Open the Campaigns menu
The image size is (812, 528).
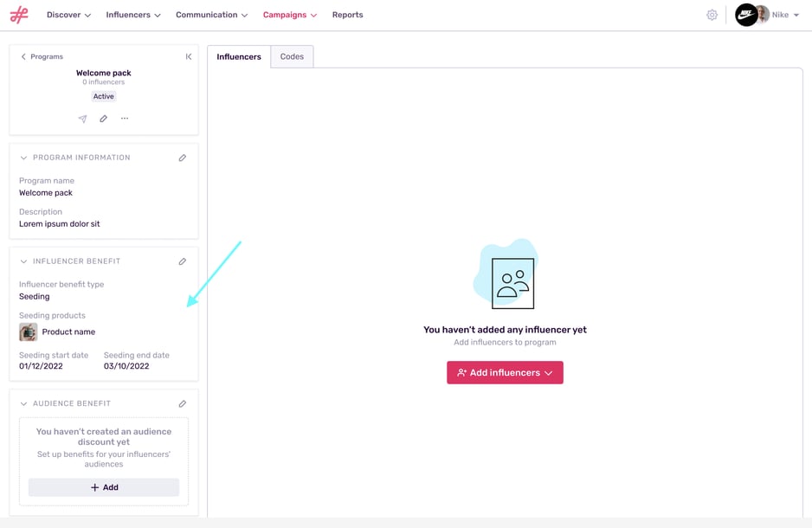289,15
